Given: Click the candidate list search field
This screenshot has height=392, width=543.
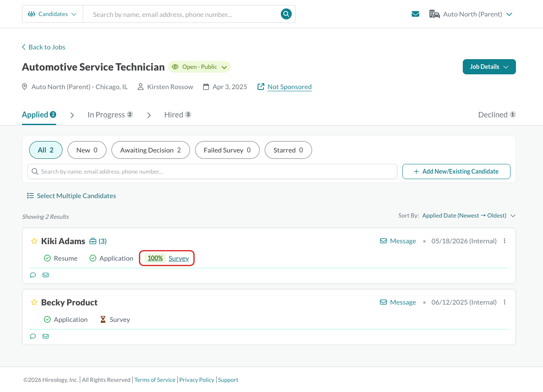Looking at the screenshot, I should click(212, 171).
